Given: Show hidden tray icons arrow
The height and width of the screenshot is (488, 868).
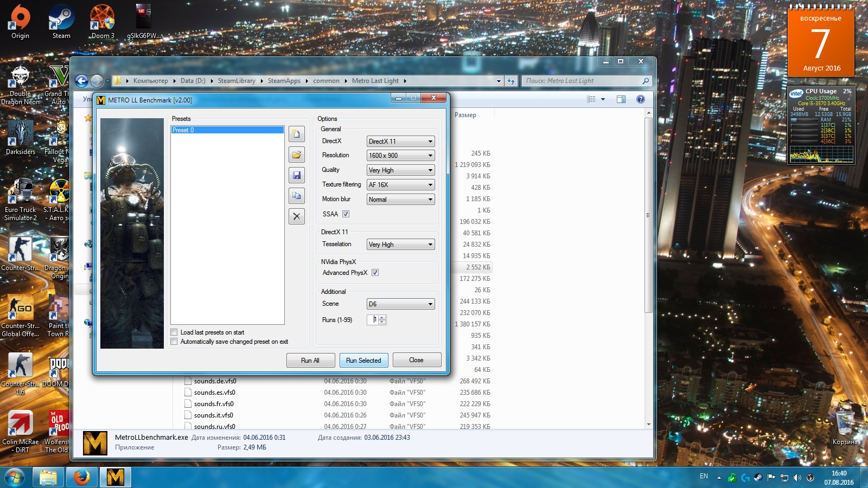Looking at the screenshot, I should 719,478.
